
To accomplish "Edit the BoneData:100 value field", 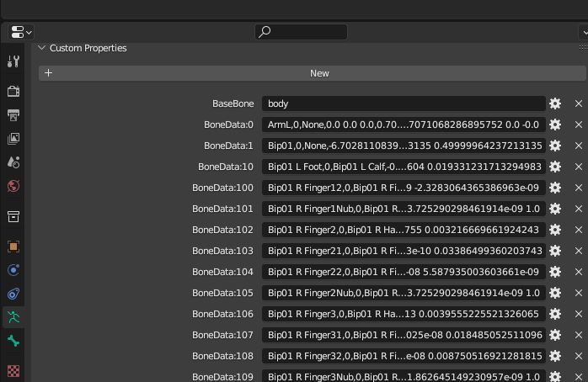I will (x=404, y=188).
